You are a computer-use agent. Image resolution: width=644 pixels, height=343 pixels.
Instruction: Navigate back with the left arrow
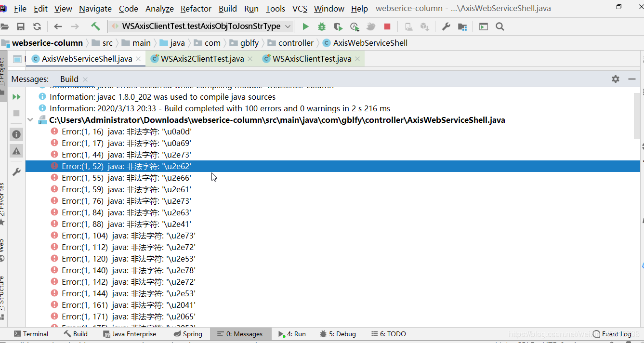tap(58, 26)
